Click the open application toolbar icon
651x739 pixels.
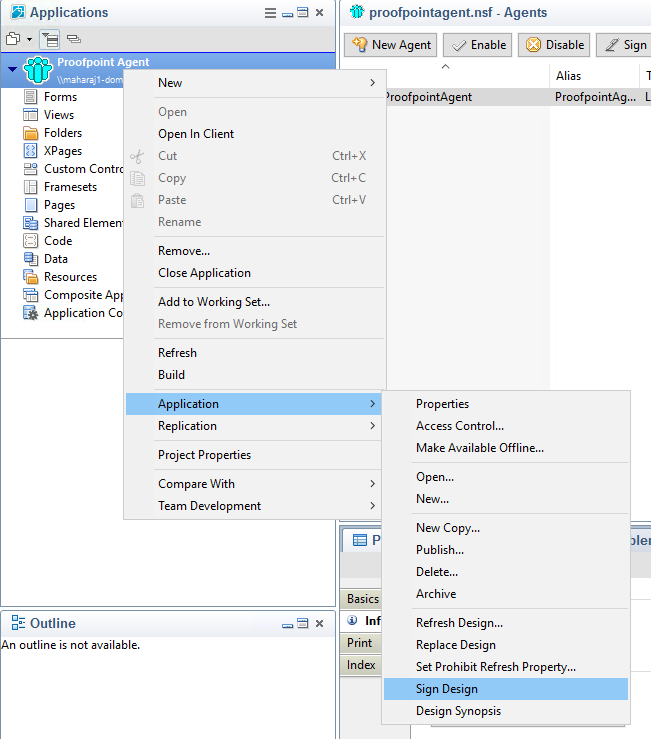tap(13, 39)
